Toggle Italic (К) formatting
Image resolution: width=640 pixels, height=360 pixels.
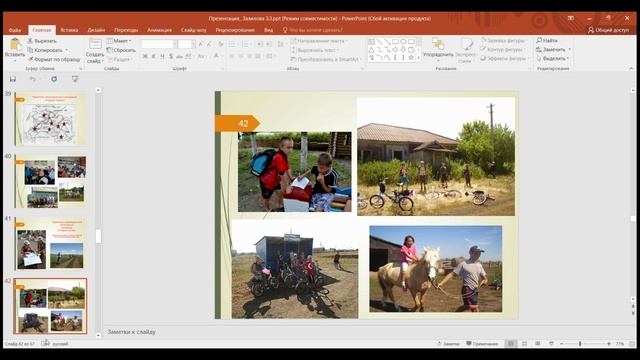point(153,56)
